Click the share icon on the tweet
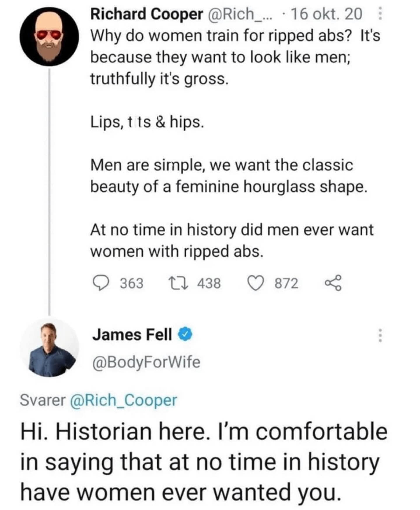 332,283
